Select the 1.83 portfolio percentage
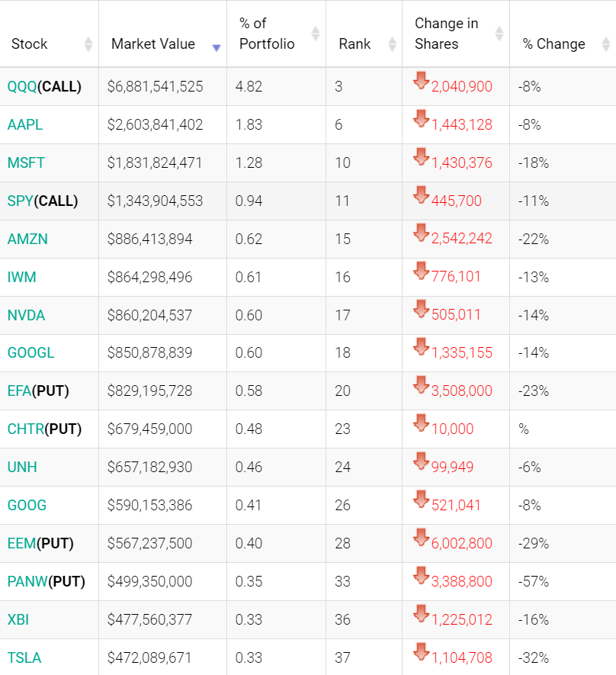 click(x=249, y=125)
